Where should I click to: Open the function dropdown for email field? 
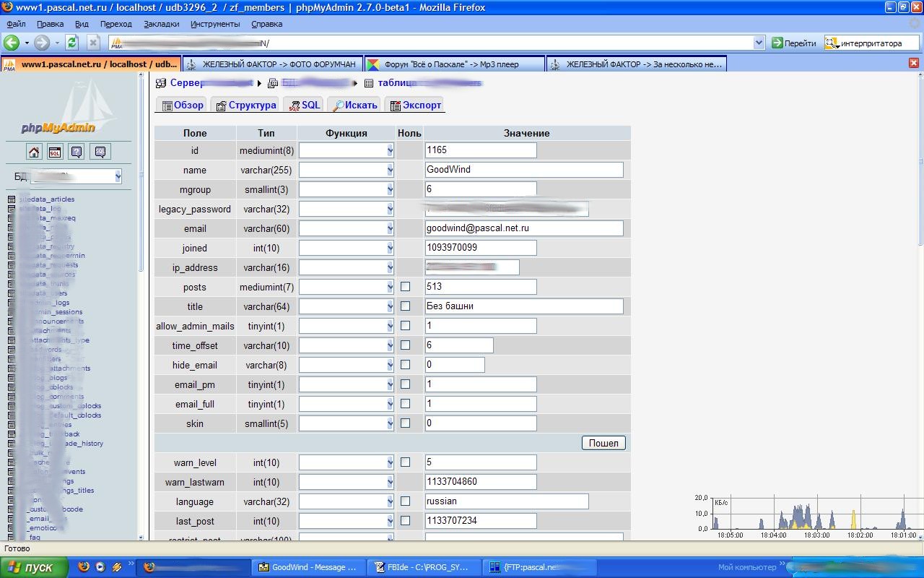pyautogui.click(x=346, y=228)
